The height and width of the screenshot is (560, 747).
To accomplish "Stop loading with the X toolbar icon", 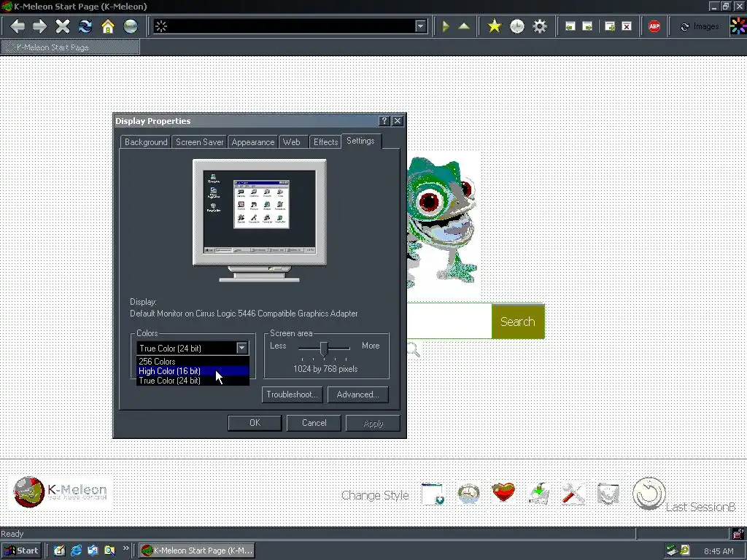I will tap(63, 26).
